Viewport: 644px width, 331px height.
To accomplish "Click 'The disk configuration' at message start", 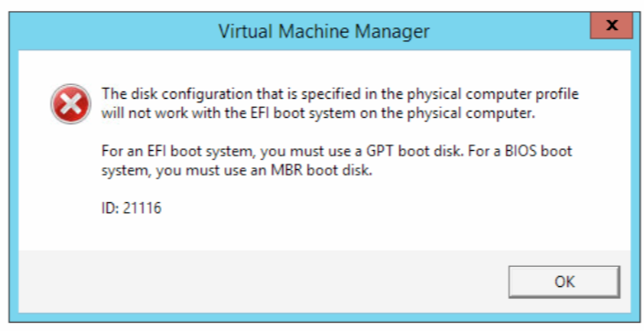I will coord(177,94).
